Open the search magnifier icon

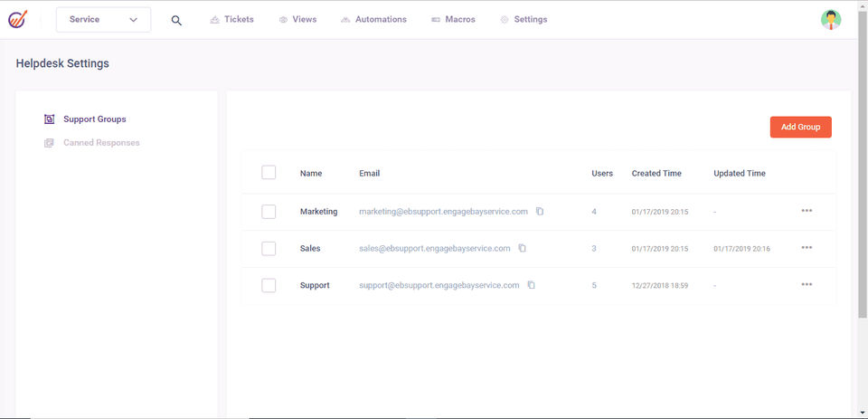click(x=176, y=20)
